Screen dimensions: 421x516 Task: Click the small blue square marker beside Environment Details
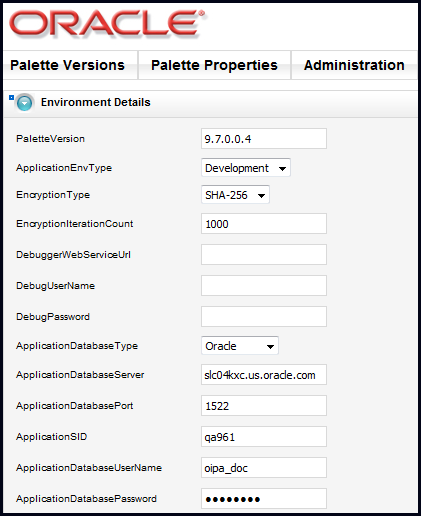[x=11, y=97]
